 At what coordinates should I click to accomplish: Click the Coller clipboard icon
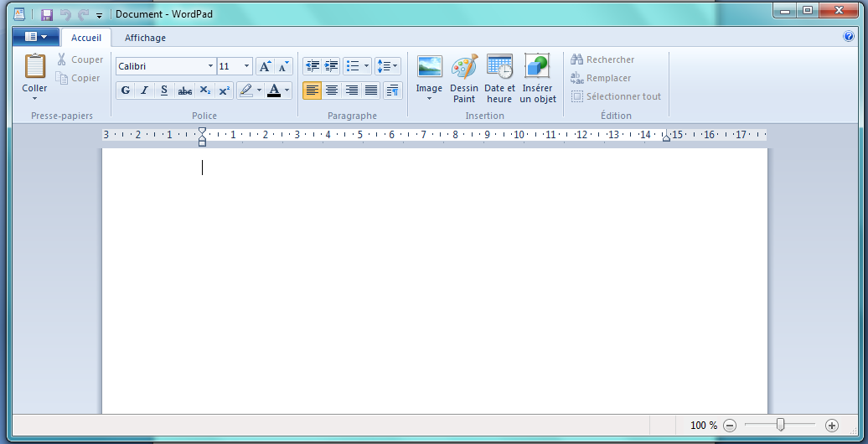pos(35,66)
